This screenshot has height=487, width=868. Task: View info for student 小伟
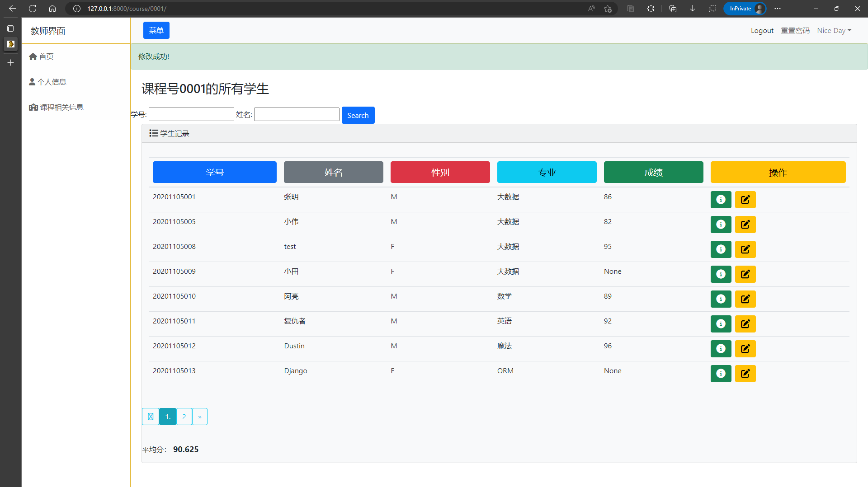coord(721,225)
